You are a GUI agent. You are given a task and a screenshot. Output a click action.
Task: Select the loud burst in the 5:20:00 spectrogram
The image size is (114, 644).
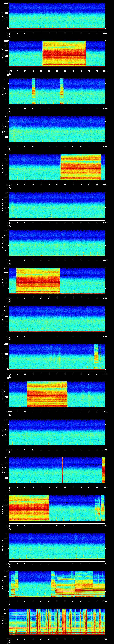47,394
